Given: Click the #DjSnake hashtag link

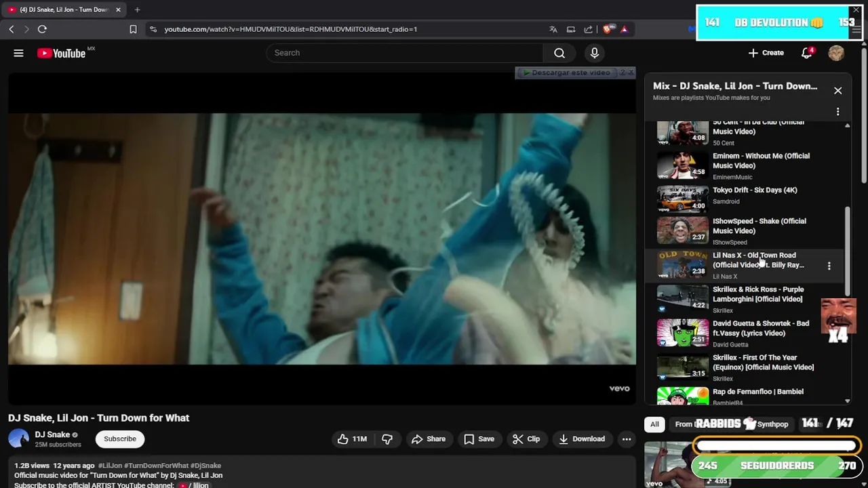Looking at the screenshot, I should (205, 466).
